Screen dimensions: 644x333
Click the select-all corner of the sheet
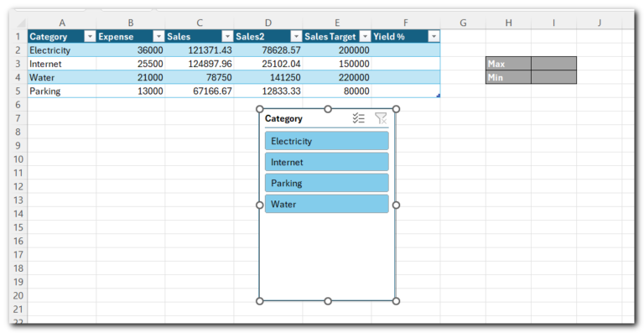tap(19, 23)
